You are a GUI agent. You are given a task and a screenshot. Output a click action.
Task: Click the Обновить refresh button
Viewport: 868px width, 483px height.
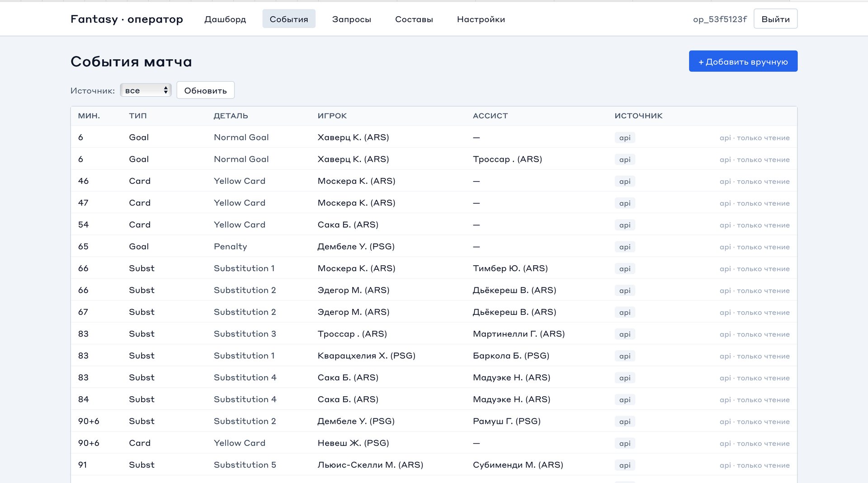[205, 90]
